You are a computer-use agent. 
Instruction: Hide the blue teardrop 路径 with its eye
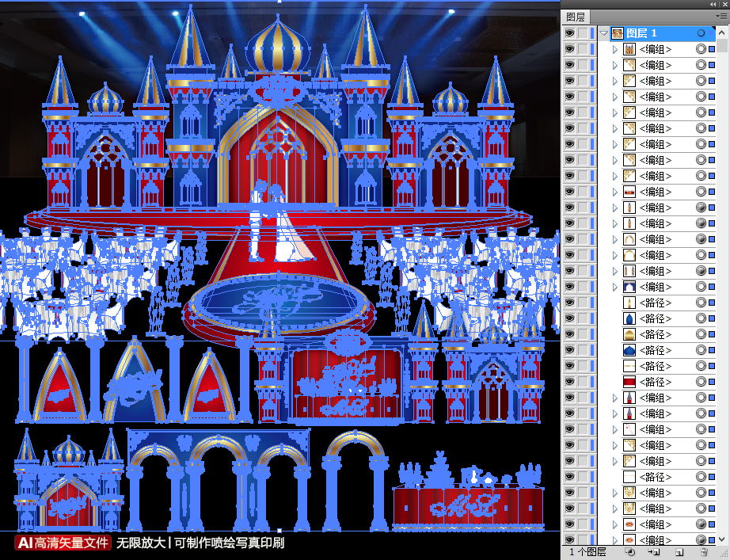[x=569, y=318]
